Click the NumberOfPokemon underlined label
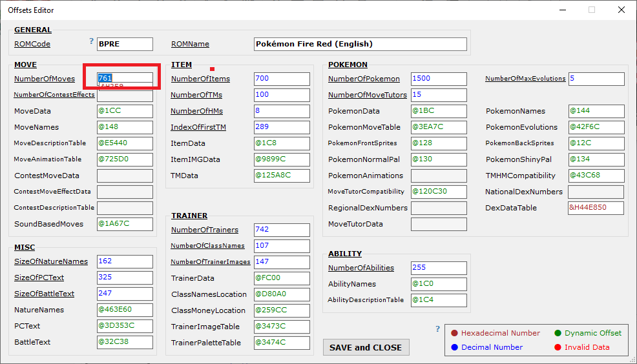 (364, 79)
